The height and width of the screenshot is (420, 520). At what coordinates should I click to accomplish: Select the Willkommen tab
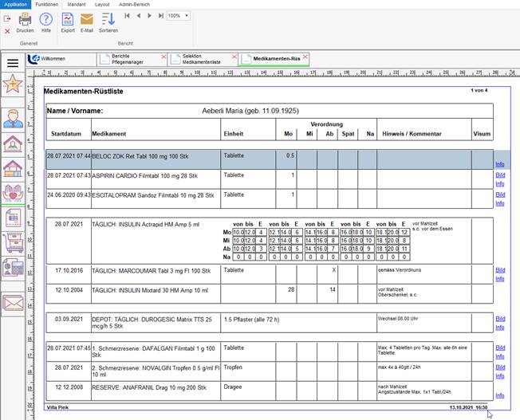[x=53, y=59]
